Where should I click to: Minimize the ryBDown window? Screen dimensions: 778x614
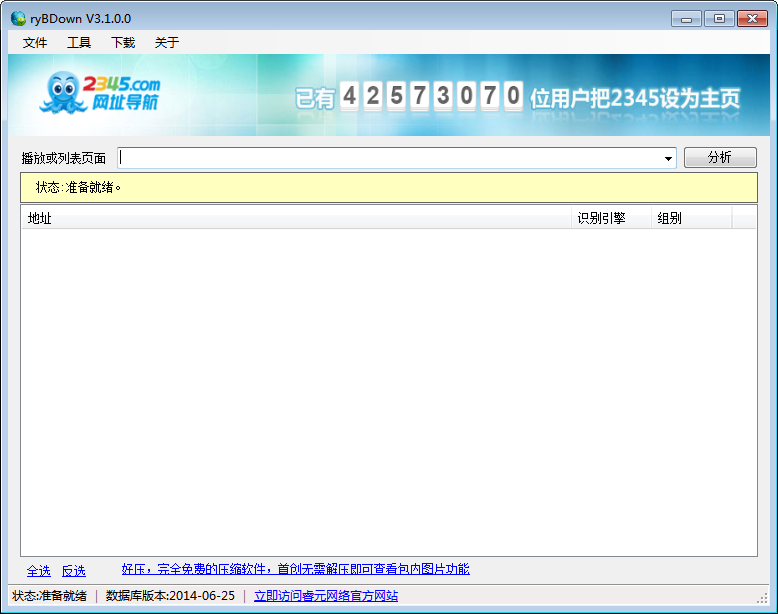(x=686, y=19)
